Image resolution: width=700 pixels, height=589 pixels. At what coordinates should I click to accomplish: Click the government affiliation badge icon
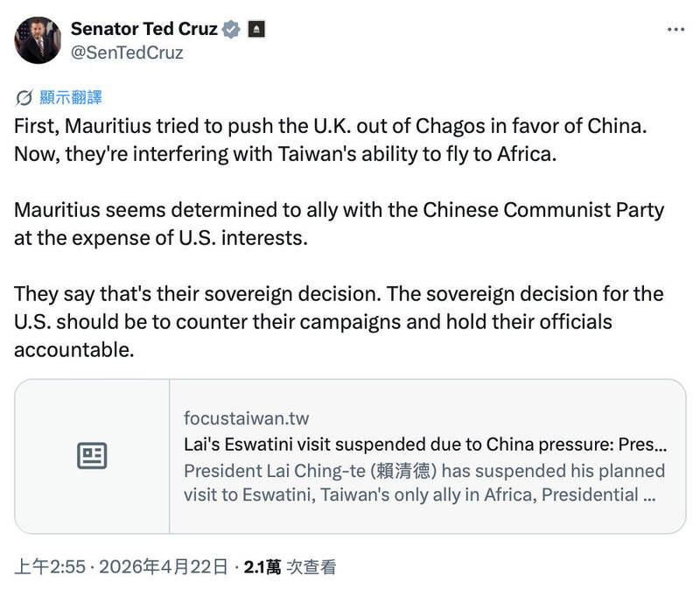[x=256, y=29]
